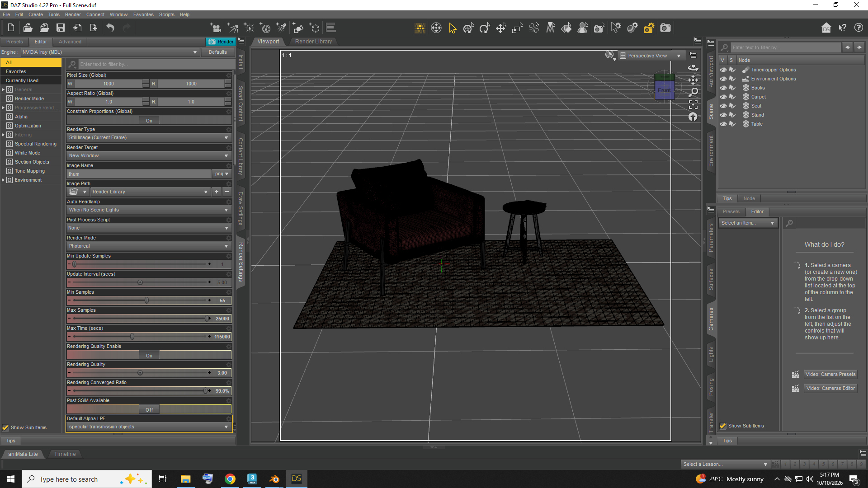868x488 pixels.
Task: Toggle Post SSIM Available switch
Action: 149,410
